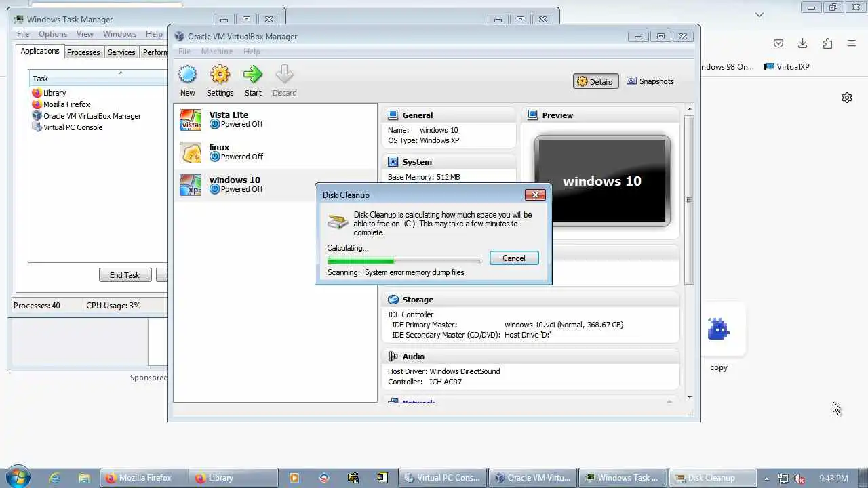The height and width of the screenshot is (488, 868).
Task: Open Task Manager Windows menu
Action: point(120,34)
